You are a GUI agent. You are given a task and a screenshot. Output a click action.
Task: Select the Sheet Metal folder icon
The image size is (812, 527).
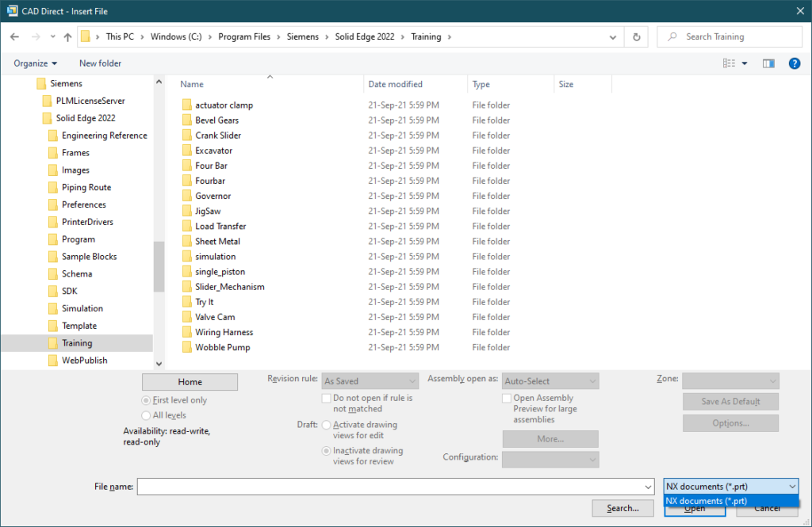(x=187, y=241)
